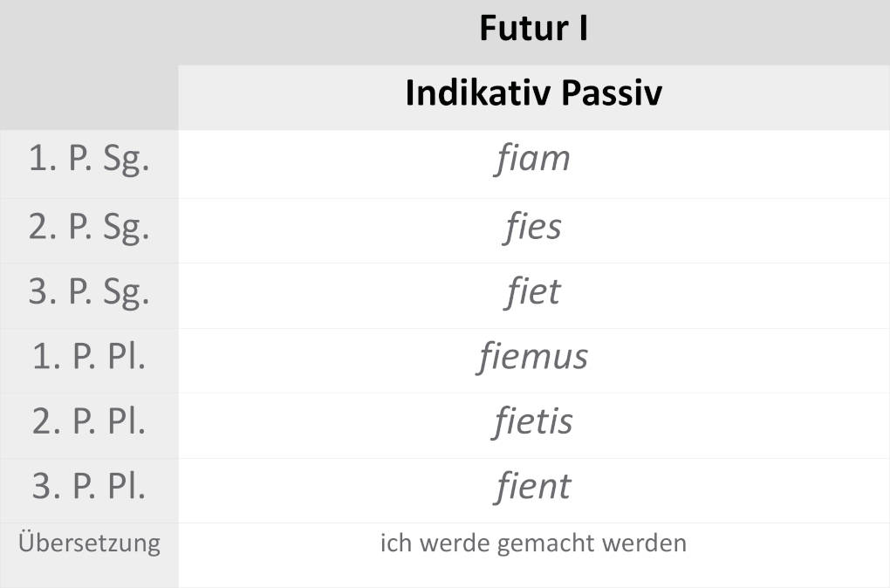
Task: Click the "3. P. Pl." row label
Action: point(89,486)
